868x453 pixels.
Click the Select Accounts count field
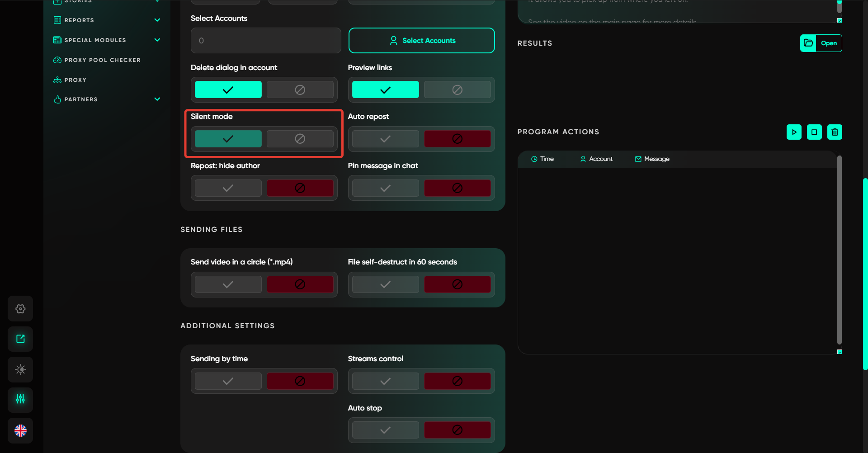266,41
